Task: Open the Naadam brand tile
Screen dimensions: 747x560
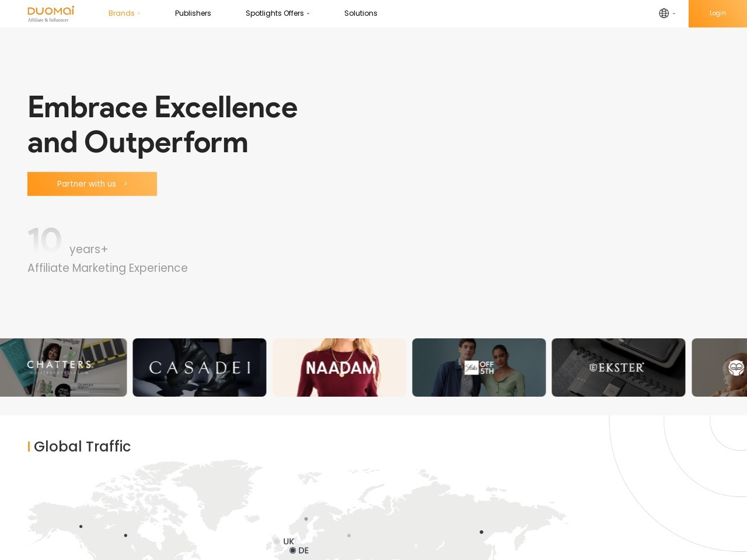Action: 339,367
